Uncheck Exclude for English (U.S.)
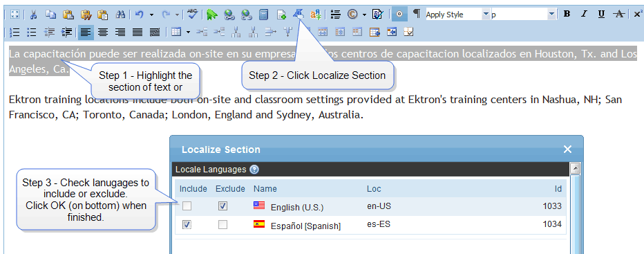The image size is (644, 254). [x=222, y=206]
